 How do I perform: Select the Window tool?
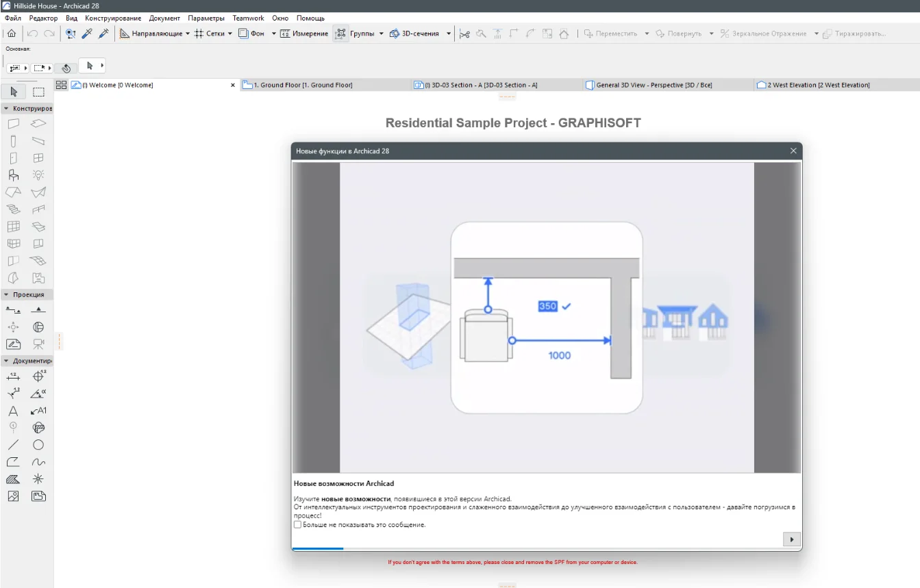pyautogui.click(x=38, y=158)
